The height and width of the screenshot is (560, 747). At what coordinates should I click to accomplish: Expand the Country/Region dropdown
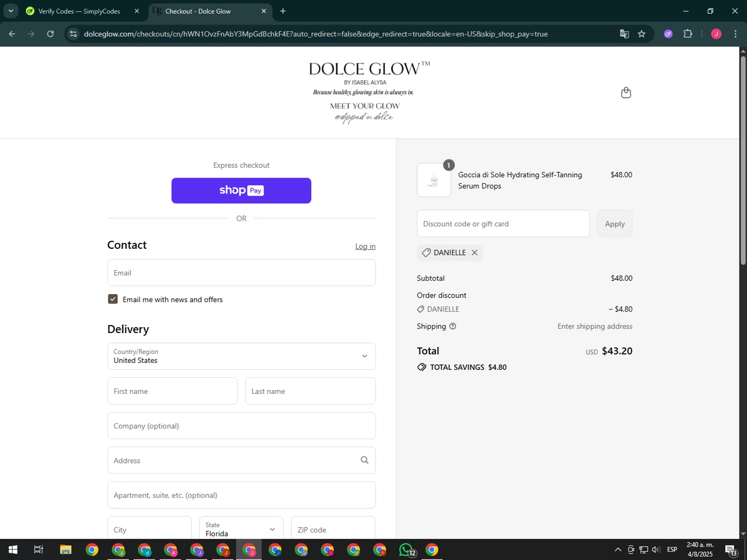coord(242,356)
